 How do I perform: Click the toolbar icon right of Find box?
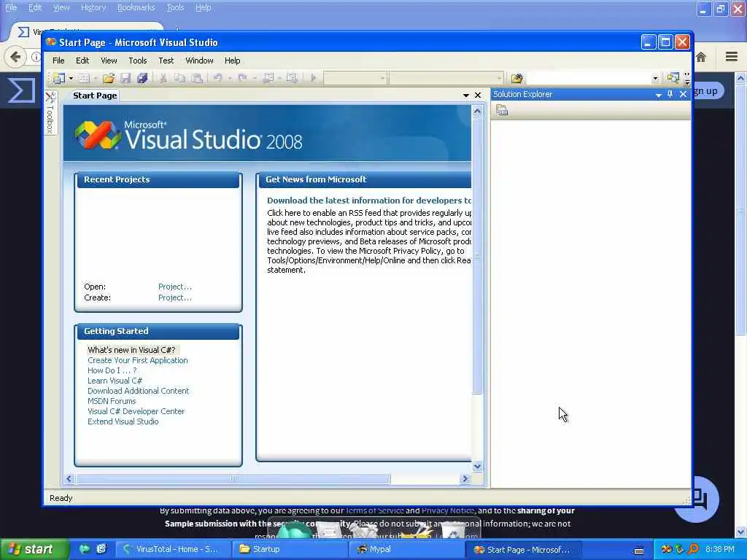click(673, 78)
